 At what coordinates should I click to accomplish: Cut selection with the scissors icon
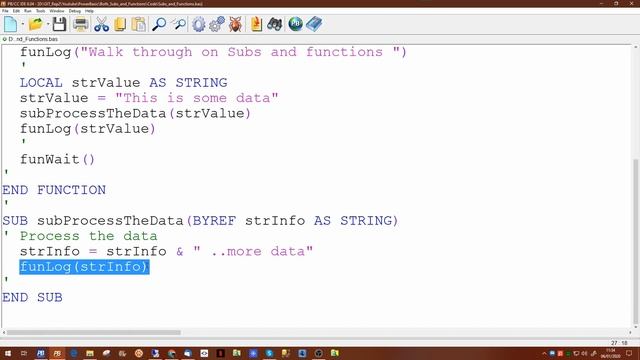[x=101, y=24]
